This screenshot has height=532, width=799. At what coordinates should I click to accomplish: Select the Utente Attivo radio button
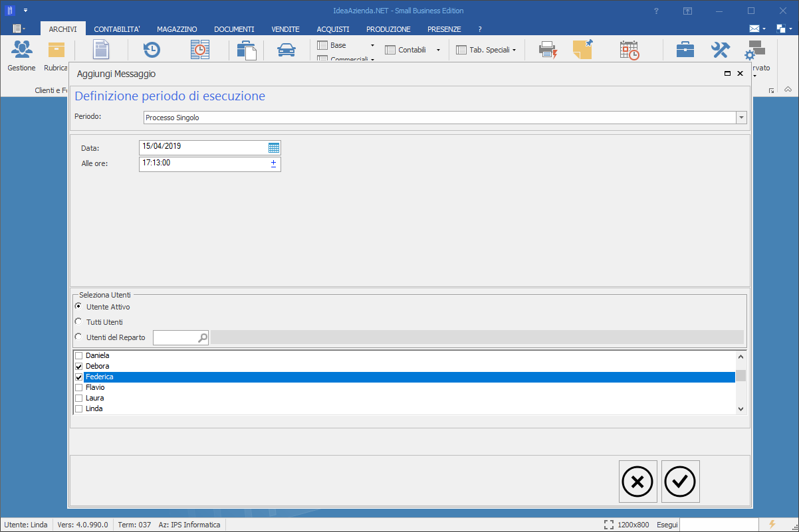(78, 306)
